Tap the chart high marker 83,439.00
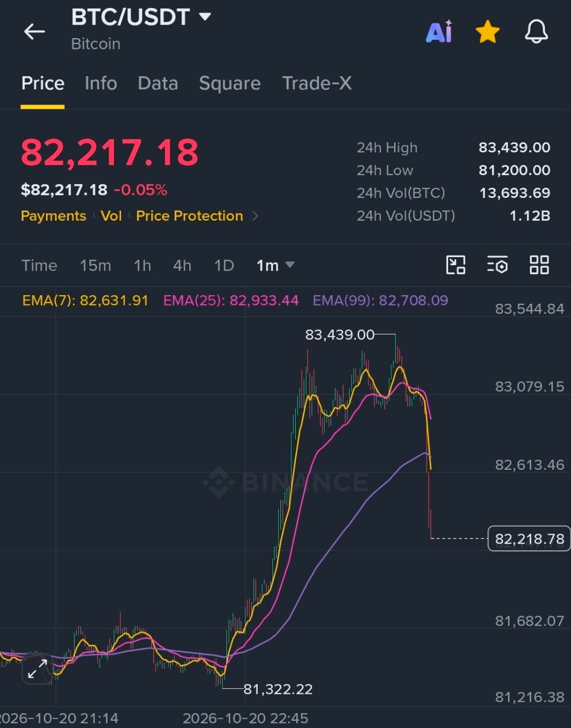The width and height of the screenshot is (571, 728). point(340,335)
